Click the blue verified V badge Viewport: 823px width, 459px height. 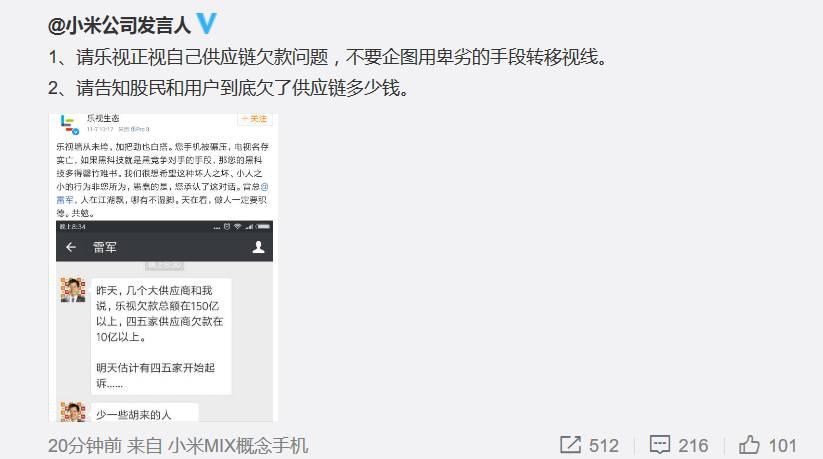tap(206, 24)
